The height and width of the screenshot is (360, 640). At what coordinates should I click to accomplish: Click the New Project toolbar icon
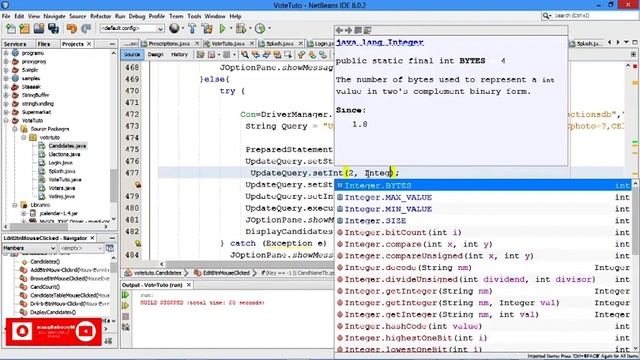(x=24, y=29)
